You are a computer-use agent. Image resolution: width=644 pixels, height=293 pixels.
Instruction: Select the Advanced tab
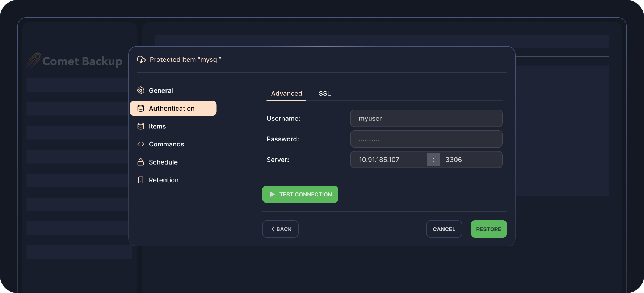pos(286,93)
